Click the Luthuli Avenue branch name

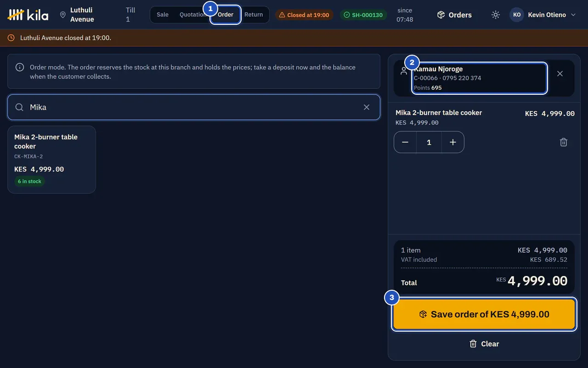(x=82, y=15)
